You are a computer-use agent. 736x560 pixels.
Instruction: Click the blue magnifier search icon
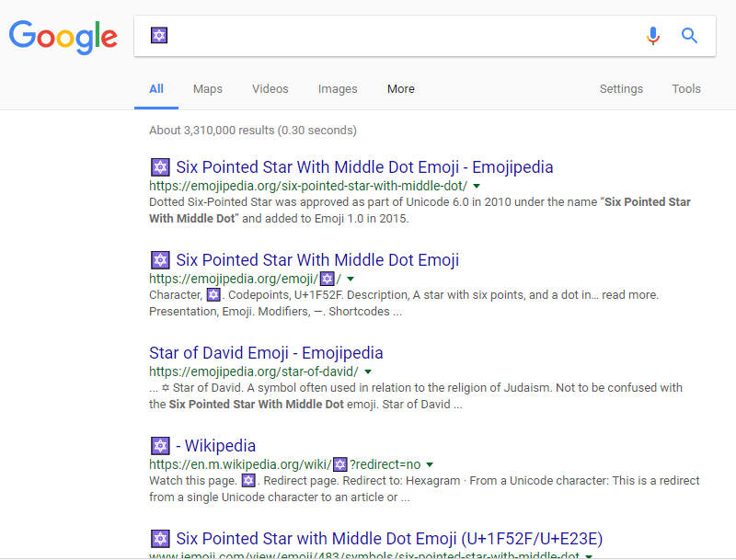pyautogui.click(x=689, y=36)
